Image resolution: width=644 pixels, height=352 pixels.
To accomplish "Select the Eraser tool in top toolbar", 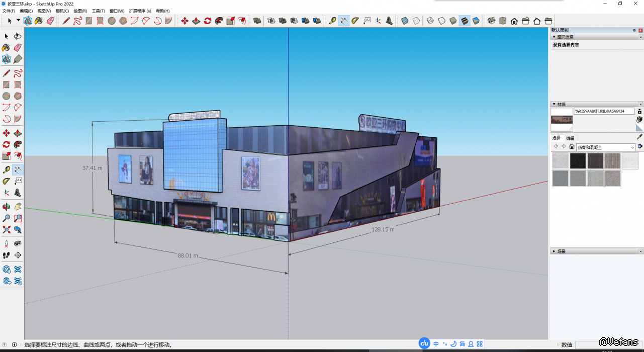I will click(x=50, y=21).
